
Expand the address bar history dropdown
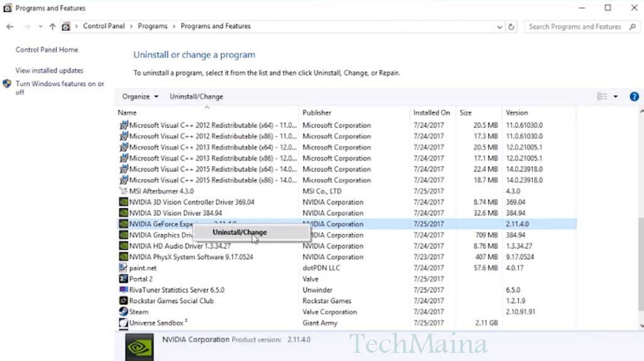click(499, 27)
